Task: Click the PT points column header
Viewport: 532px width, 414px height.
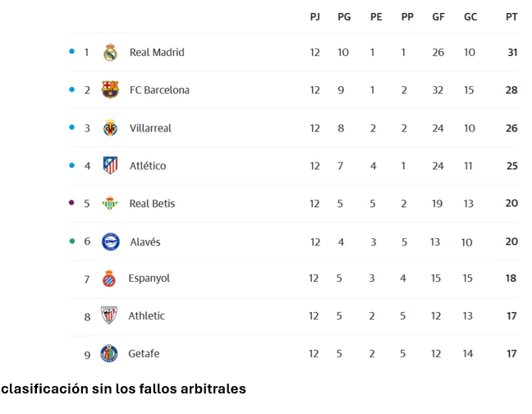Action: tap(511, 16)
